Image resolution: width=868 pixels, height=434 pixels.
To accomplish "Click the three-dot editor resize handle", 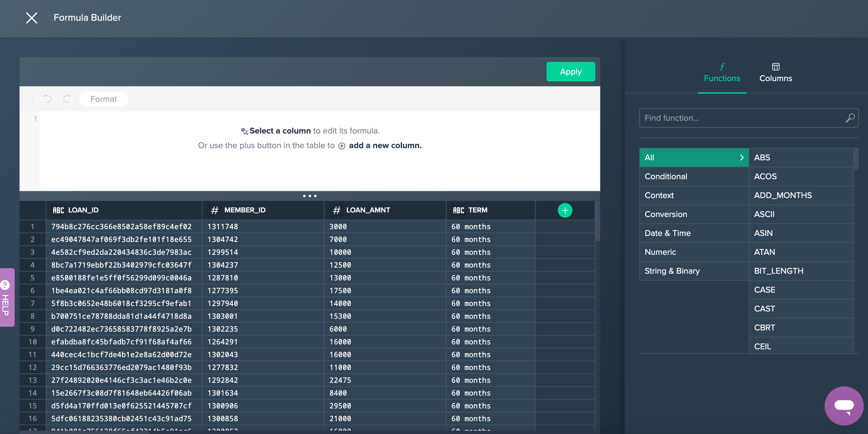I will tap(310, 196).
